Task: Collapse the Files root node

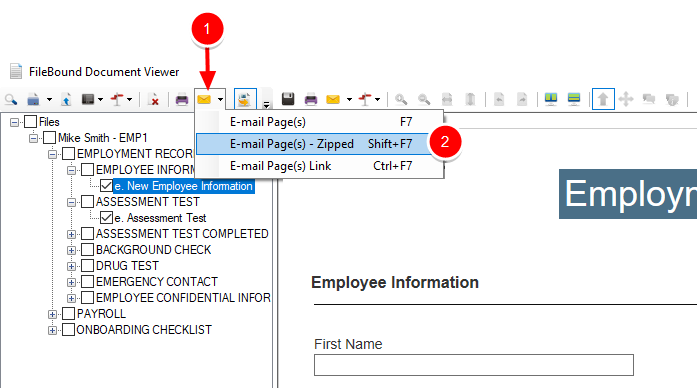Action: tap(14, 122)
